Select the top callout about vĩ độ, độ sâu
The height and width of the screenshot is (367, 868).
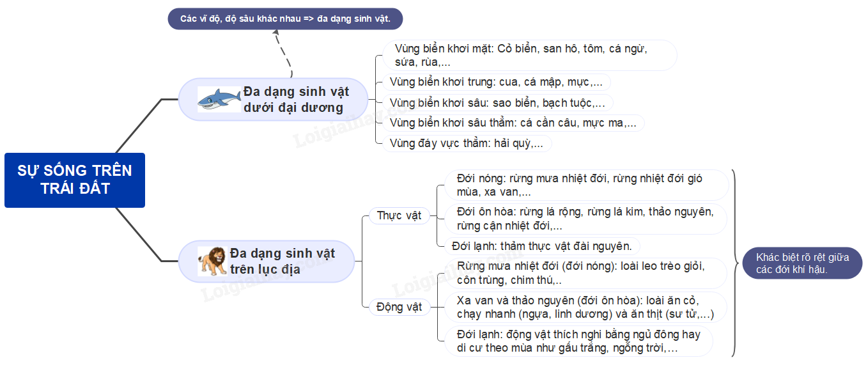tap(286, 19)
